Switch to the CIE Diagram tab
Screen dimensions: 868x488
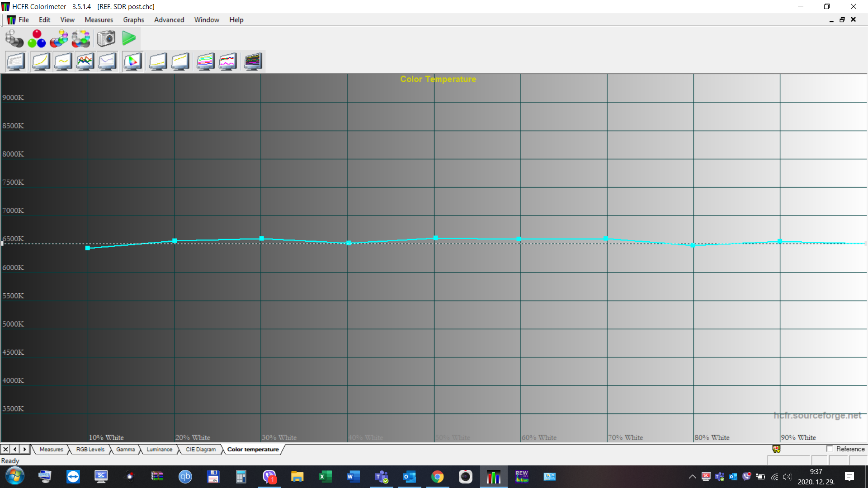(200, 449)
